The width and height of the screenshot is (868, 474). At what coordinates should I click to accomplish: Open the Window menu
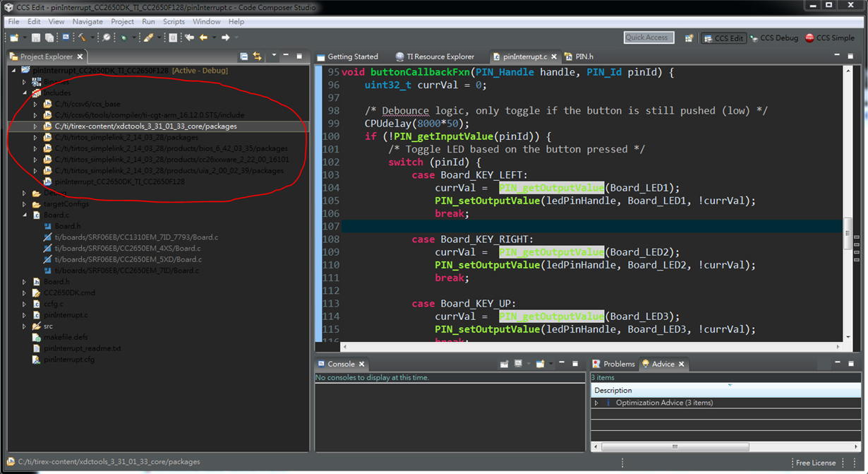(x=206, y=21)
